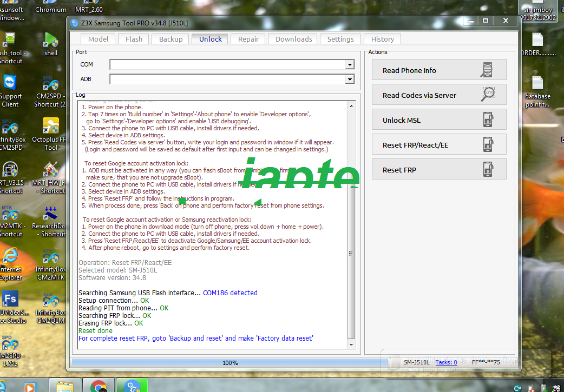Viewport: 564px width, 392px height.
Task: Click the Read Phone Info button
Action: (x=439, y=70)
